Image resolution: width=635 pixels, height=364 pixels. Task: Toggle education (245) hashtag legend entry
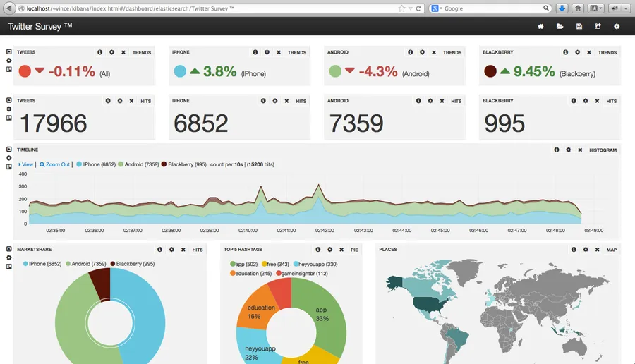[250, 273]
